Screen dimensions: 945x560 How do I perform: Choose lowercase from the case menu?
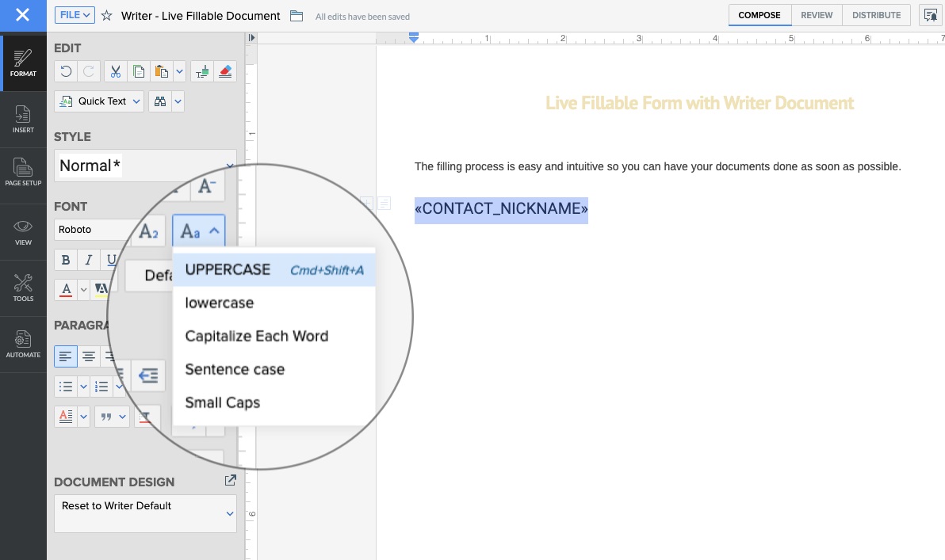(x=274, y=303)
